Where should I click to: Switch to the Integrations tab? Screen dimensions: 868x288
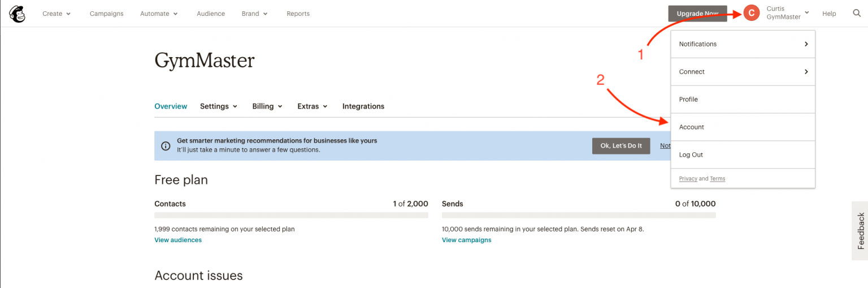(x=363, y=106)
